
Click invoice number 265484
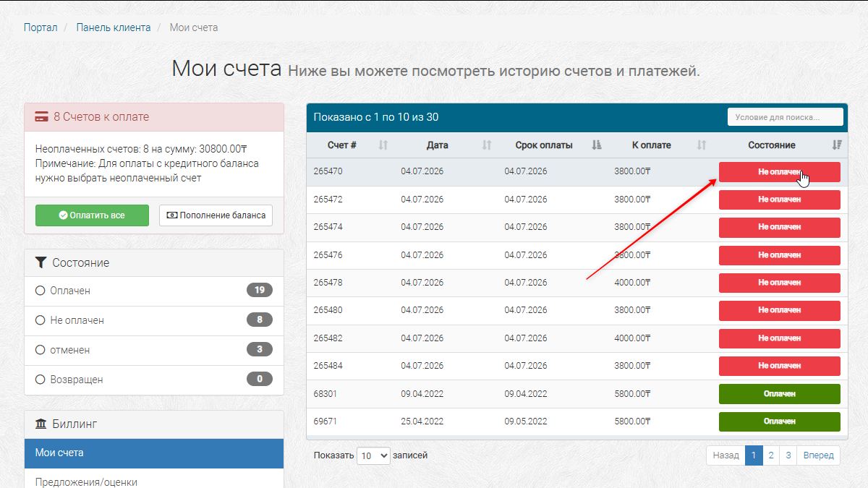[328, 366]
